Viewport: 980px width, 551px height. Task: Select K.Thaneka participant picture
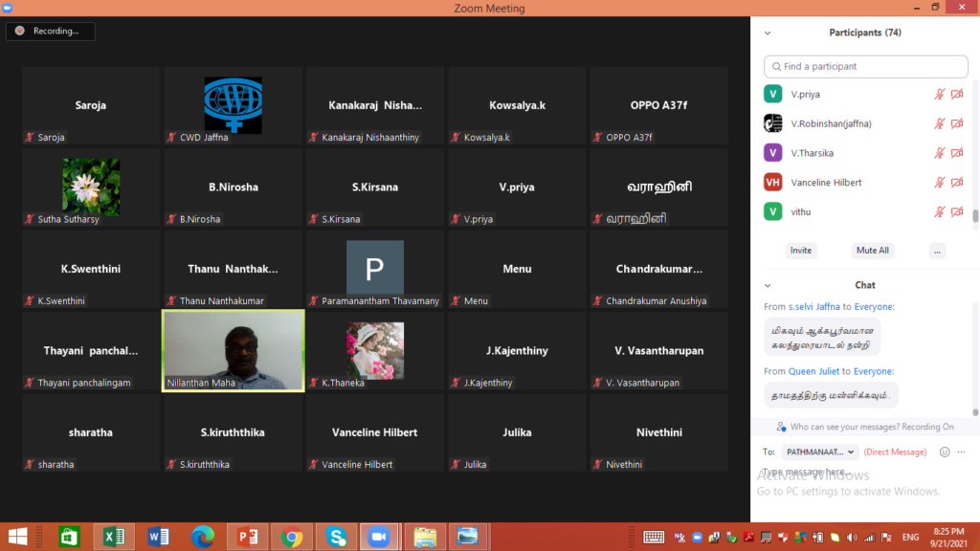[375, 350]
